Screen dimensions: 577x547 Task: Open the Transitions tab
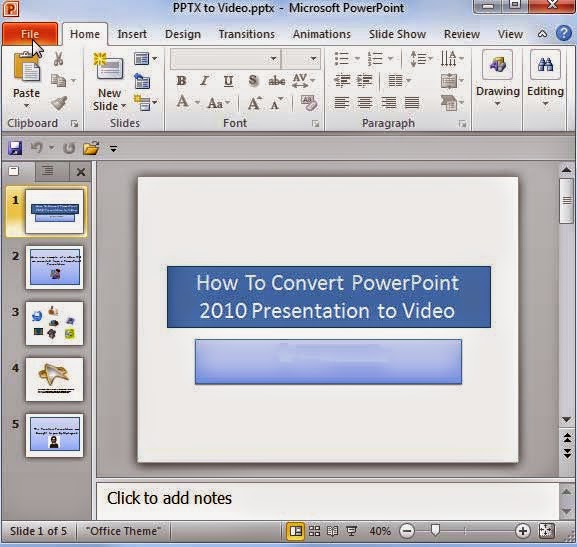tap(247, 34)
